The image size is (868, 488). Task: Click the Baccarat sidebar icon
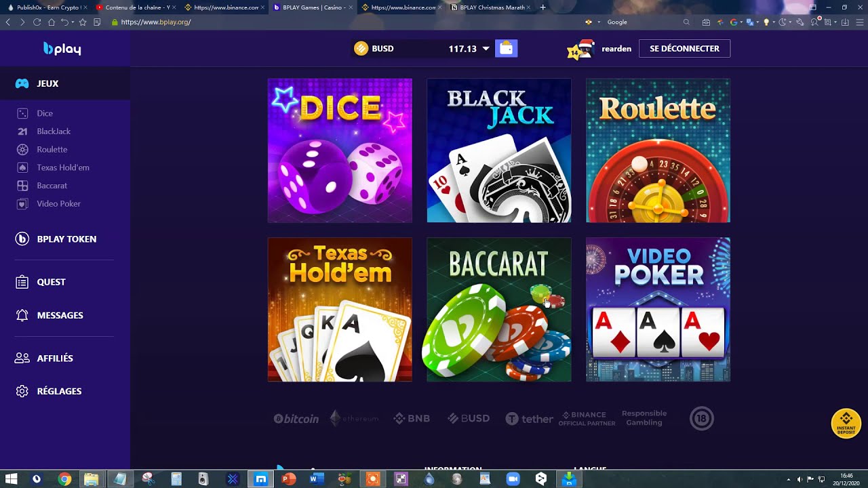coord(22,186)
